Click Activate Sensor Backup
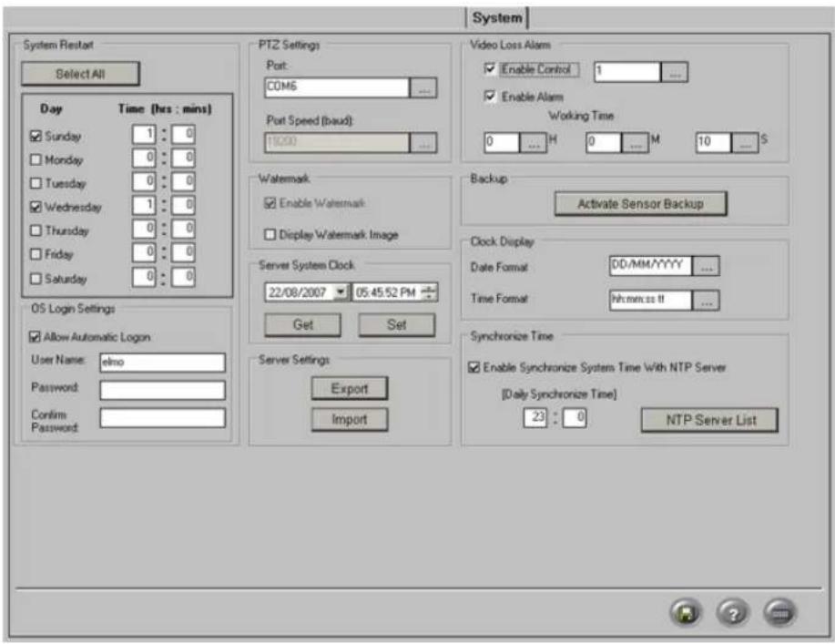 [641, 204]
